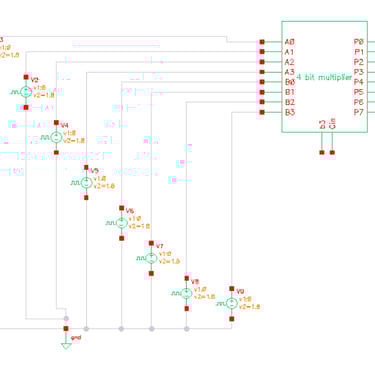Select the '4 bit multiplier' label

[324, 77]
